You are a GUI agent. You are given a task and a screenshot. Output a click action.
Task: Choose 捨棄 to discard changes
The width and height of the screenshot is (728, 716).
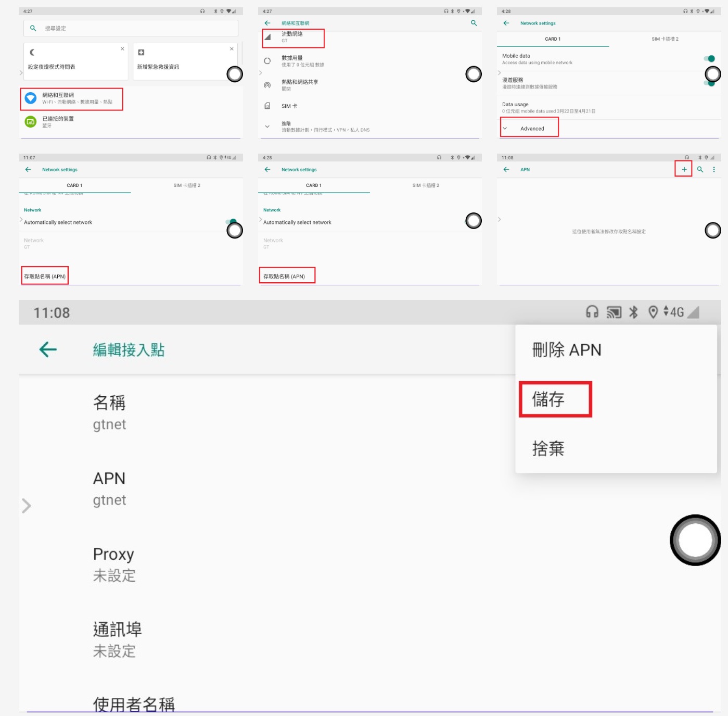click(x=548, y=448)
